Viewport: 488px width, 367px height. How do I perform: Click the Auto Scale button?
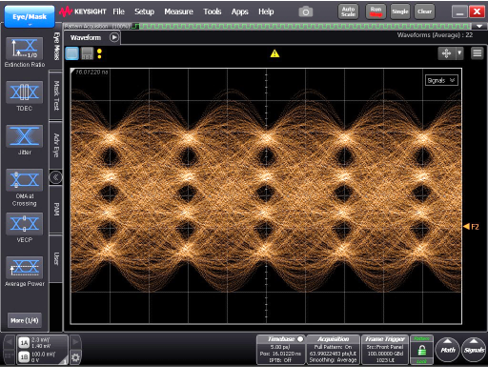click(348, 12)
